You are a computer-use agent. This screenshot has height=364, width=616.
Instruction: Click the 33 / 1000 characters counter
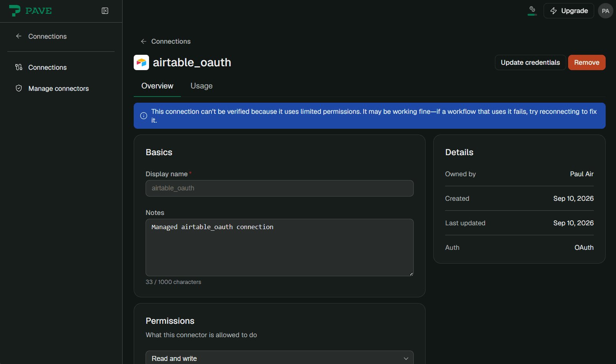tap(173, 282)
